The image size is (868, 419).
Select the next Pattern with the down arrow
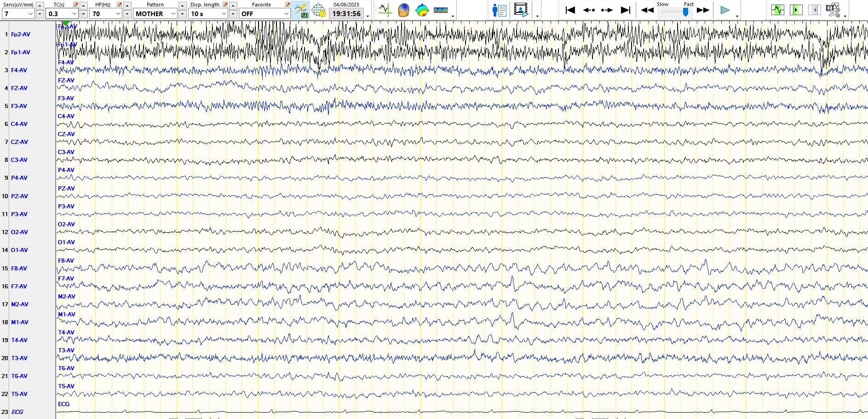pos(182,14)
